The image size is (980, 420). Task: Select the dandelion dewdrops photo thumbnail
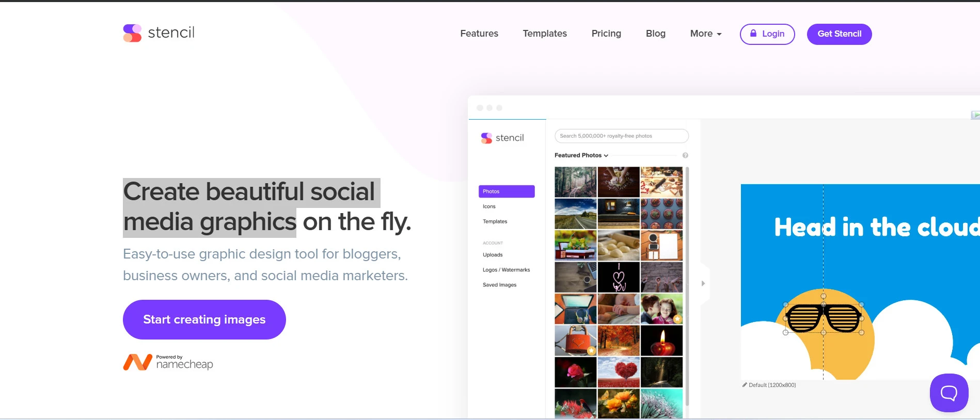pos(661,403)
